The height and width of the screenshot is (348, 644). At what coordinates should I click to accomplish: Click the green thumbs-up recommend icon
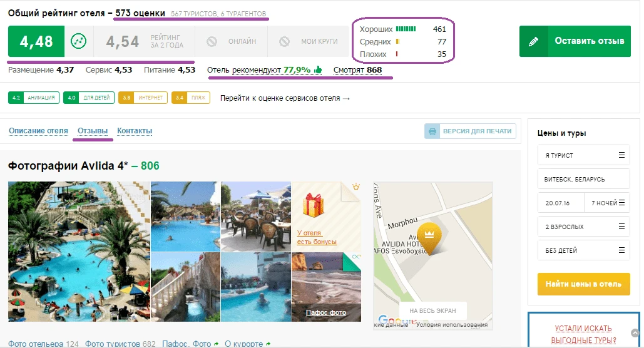318,70
